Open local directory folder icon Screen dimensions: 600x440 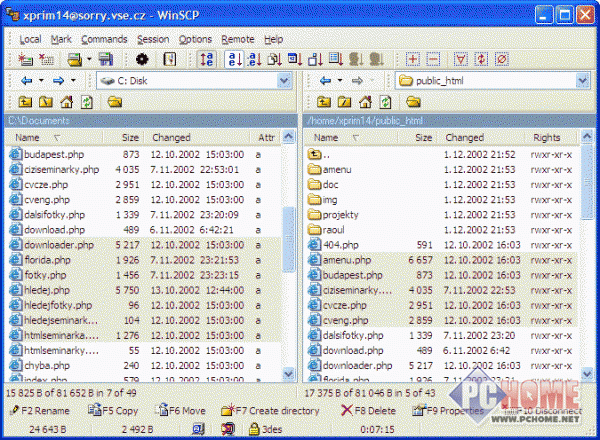tap(115, 102)
